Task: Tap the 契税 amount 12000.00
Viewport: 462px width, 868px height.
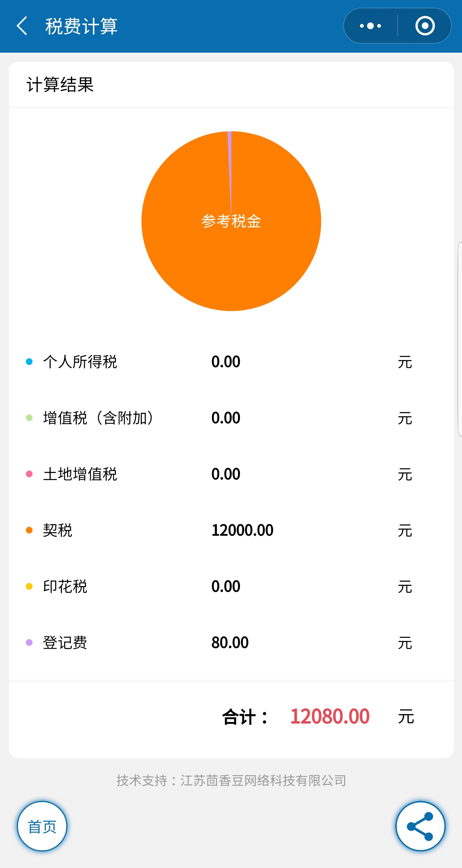Action: (x=243, y=530)
